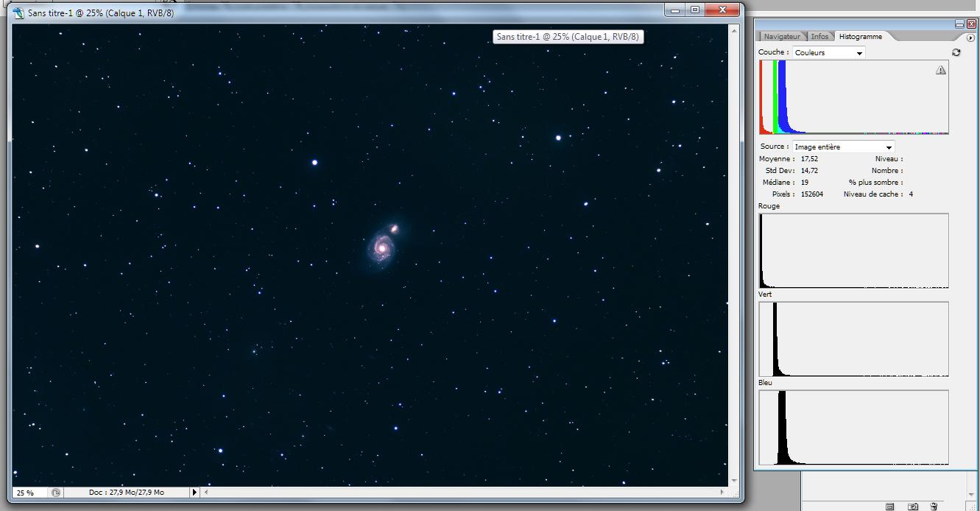
Task: Switch to the Navigateur tab
Action: (780, 36)
